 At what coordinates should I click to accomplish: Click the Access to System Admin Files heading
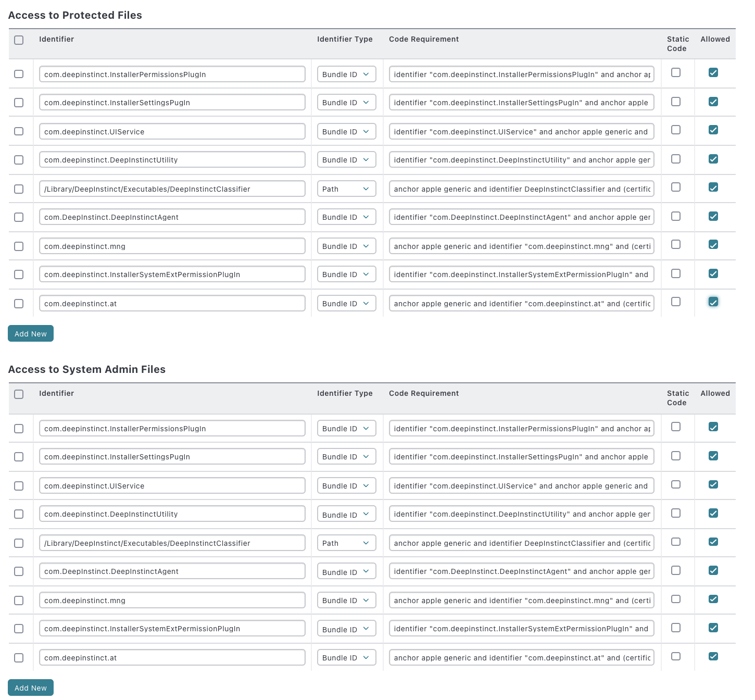87,369
